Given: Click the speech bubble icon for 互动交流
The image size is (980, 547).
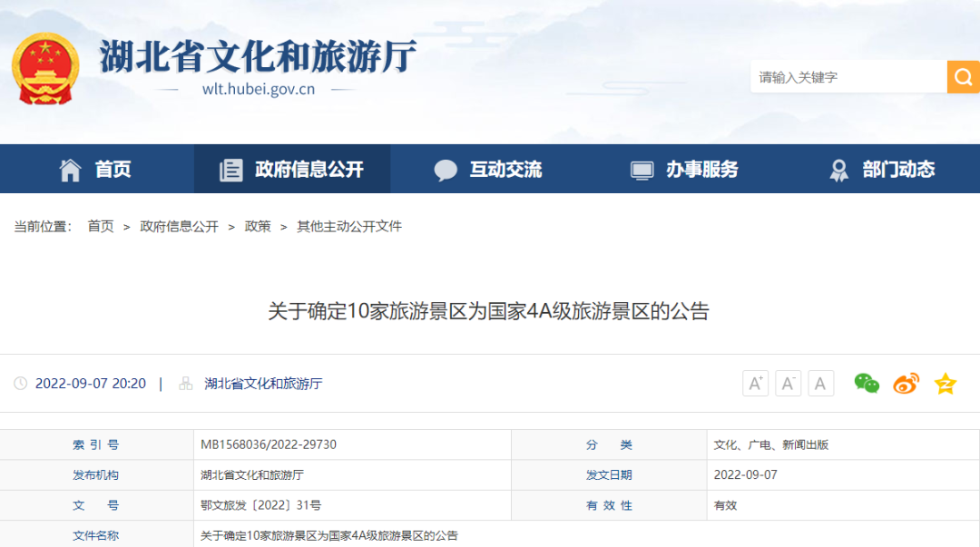Looking at the screenshot, I should click(446, 170).
